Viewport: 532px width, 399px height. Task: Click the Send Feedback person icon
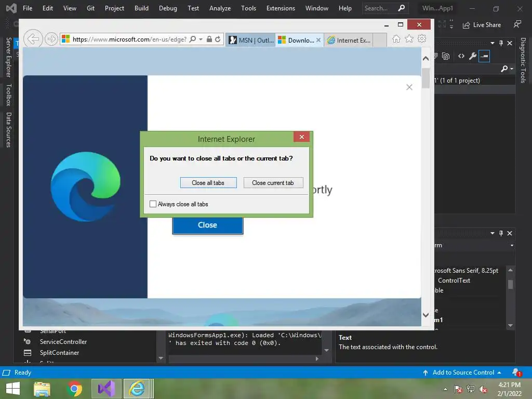pyautogui.click(x=517, y=24)
